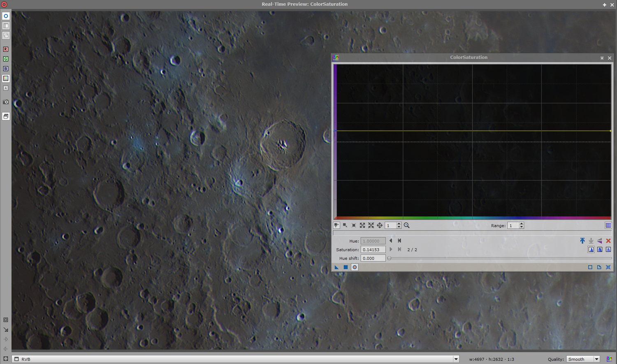This screenshot has width=617, height=364.
Task: Increase the Range spinner value
Action: tap(522, 224)
